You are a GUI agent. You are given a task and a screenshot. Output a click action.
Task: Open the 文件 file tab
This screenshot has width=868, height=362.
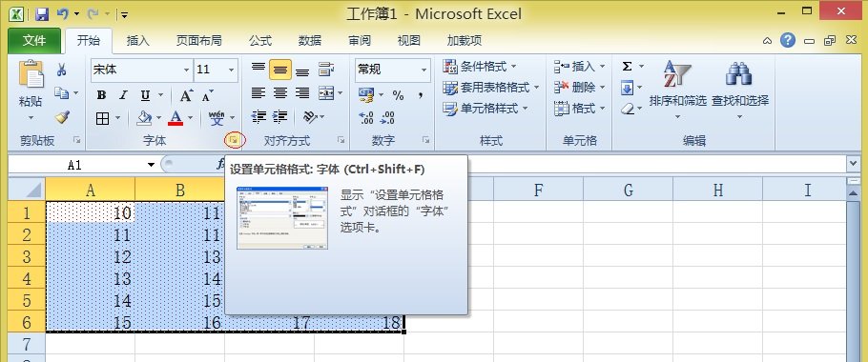pos(34,41)
